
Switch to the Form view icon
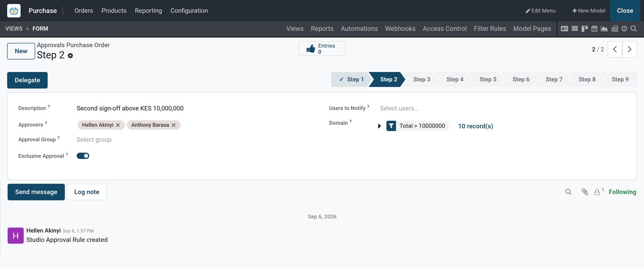[x=565, y=29]
